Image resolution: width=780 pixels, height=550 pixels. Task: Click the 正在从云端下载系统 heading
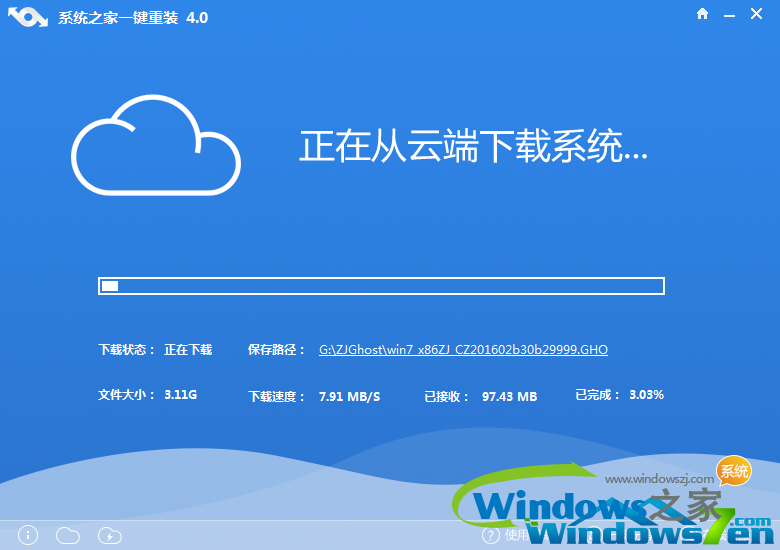[x=473, y=147]
